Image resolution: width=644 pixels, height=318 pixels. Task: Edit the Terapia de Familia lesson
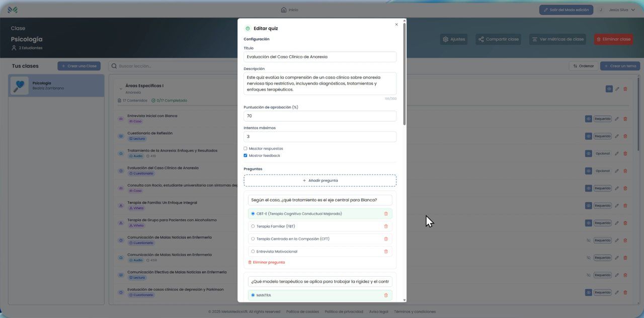(617, 205)
